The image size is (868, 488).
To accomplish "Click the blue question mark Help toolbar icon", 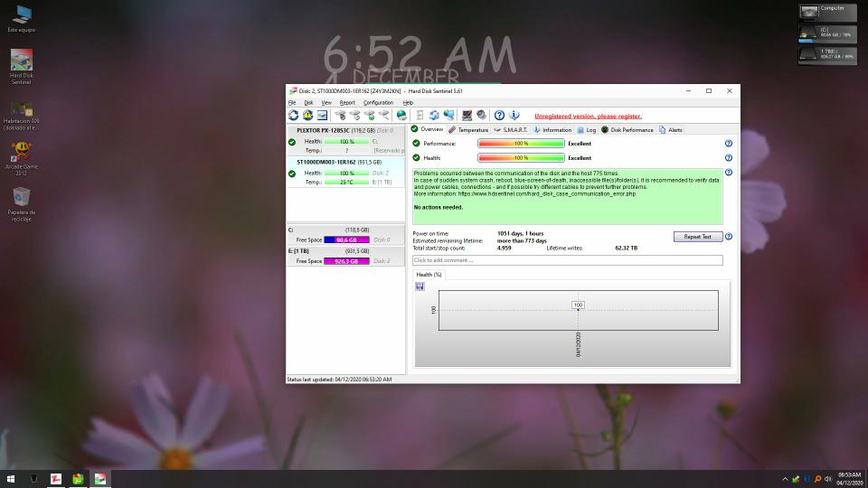I will (x=499, y=115).
